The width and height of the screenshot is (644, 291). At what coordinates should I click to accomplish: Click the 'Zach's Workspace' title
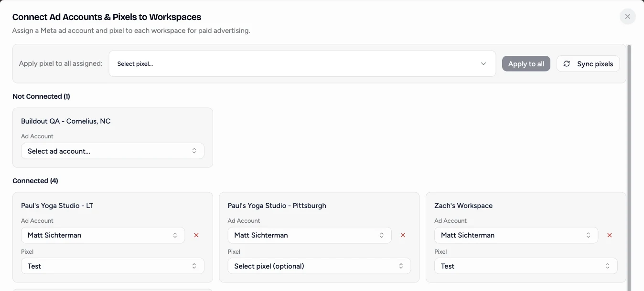point(463,206)
